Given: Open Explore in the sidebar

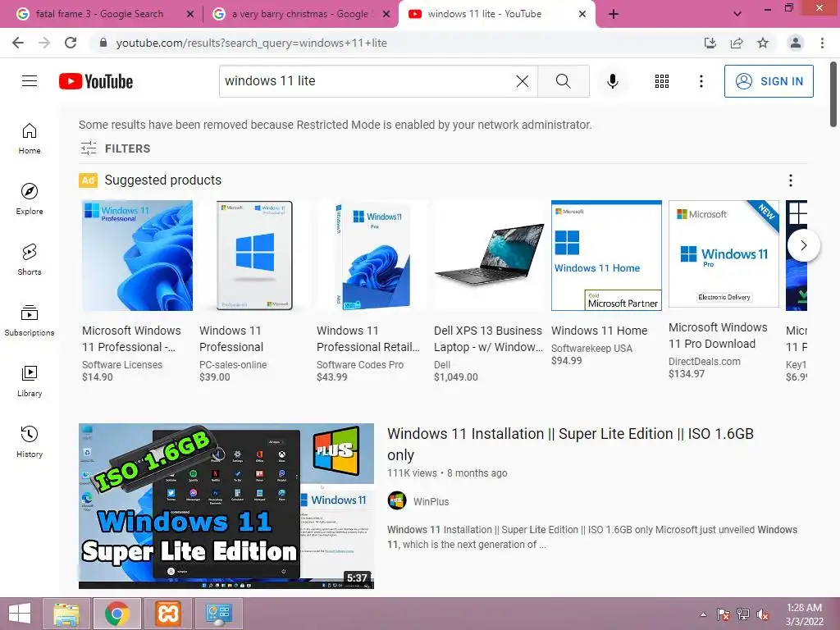Looking at the screenshot, I should click(30, 199).
